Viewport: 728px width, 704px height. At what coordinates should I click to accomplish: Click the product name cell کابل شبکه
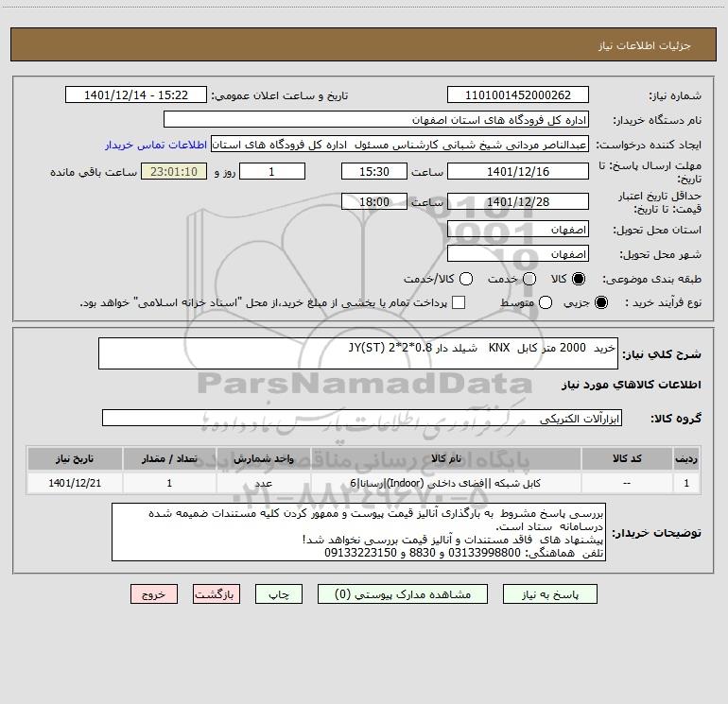click(446, 483)
